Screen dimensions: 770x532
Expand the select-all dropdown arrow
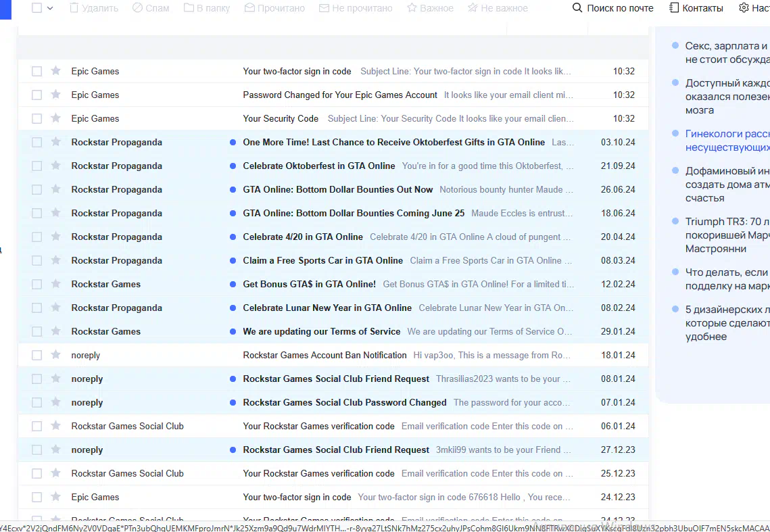(x=50, y=8)
